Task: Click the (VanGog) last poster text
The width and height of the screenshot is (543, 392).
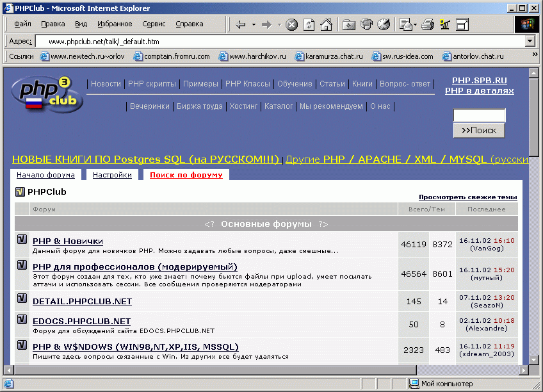Action: [x=487, y=249]
